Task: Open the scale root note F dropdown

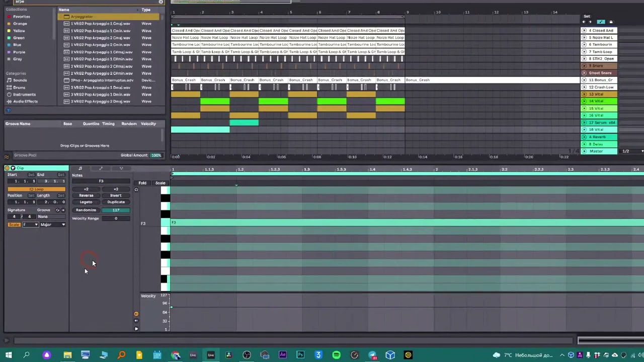Action: (30, 225)
